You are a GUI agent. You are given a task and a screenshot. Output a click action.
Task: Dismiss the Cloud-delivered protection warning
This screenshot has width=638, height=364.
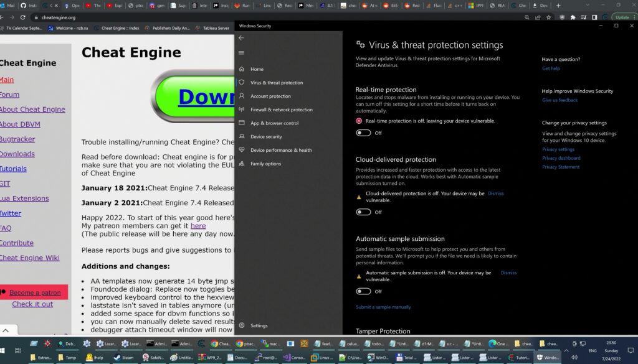pos(495,194)
